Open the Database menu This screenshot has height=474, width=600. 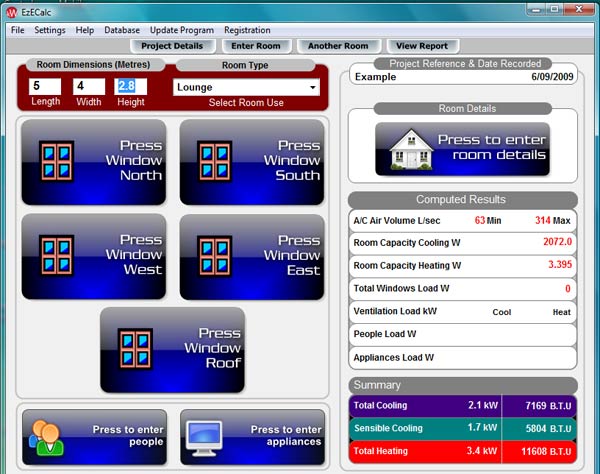click(x=122, y=30)
